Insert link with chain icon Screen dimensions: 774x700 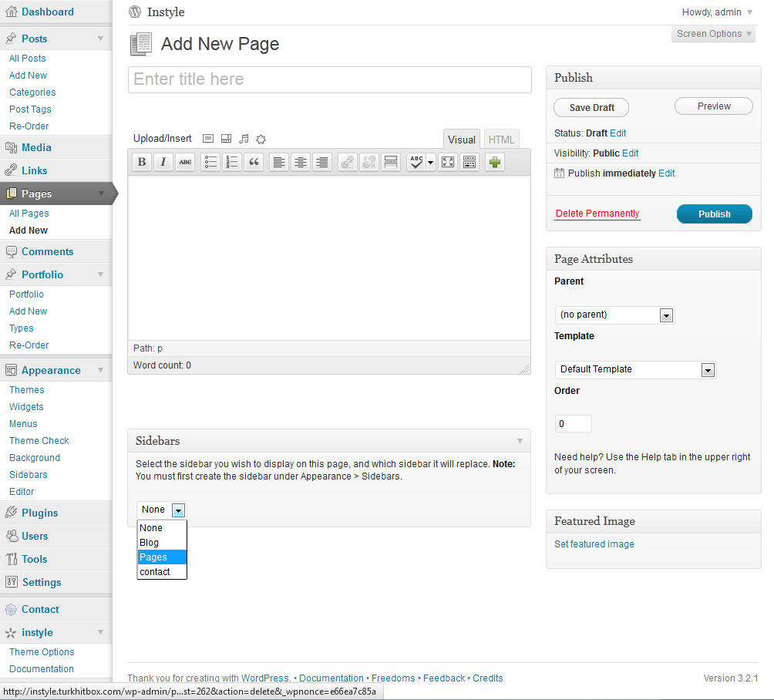348,162
